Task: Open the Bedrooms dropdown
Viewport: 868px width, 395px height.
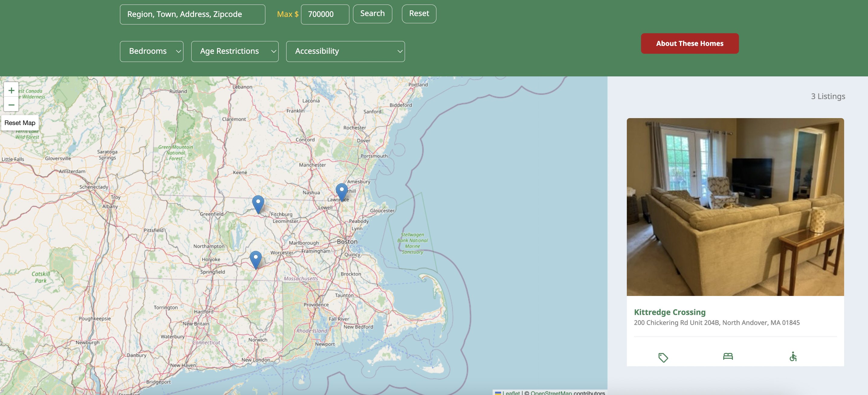Action: [152, 51]
